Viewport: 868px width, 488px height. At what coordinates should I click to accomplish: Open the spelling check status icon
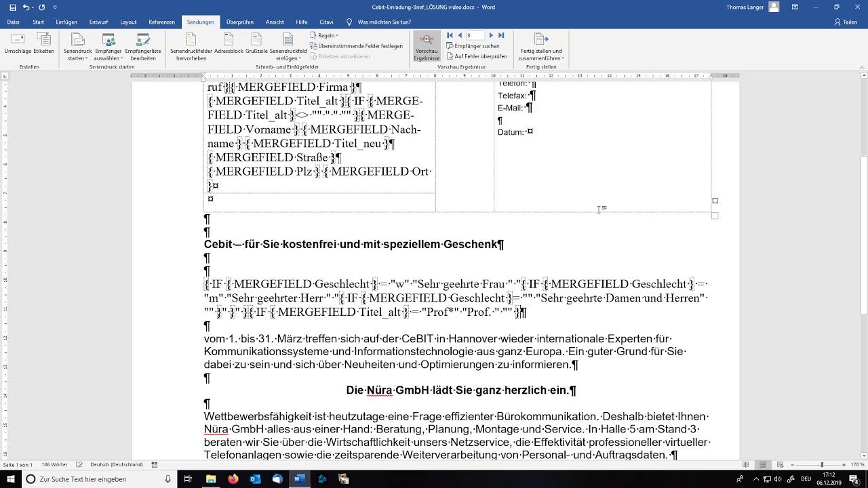point(80,465)
